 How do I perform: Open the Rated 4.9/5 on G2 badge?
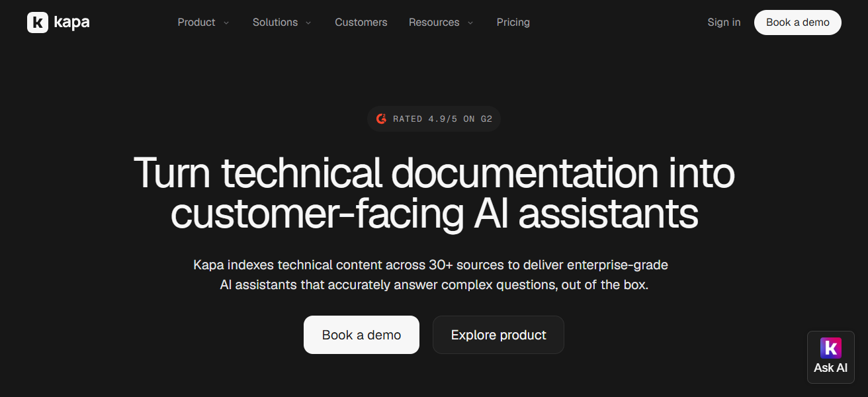(434, 119)
